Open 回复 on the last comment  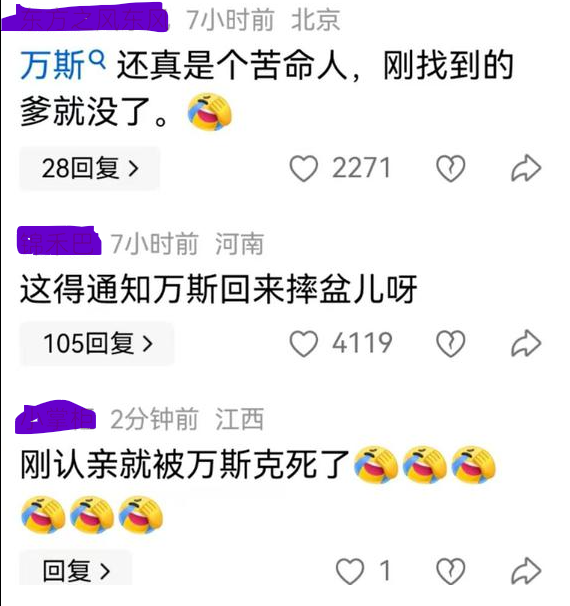tap(76, 571)
